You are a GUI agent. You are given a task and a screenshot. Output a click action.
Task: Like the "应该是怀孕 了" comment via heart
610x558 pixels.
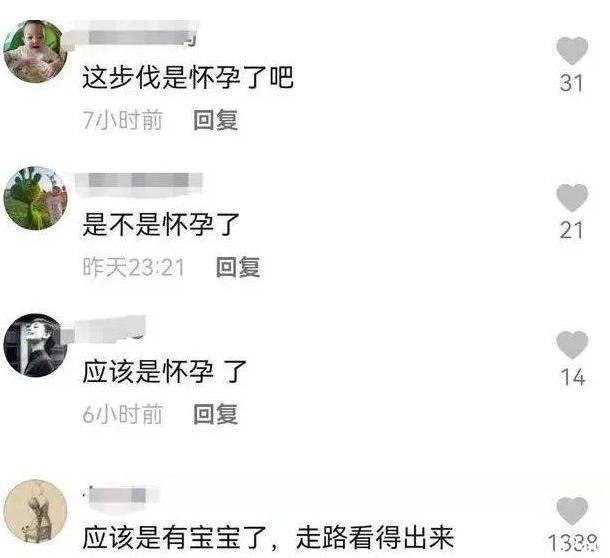(571, 345)
